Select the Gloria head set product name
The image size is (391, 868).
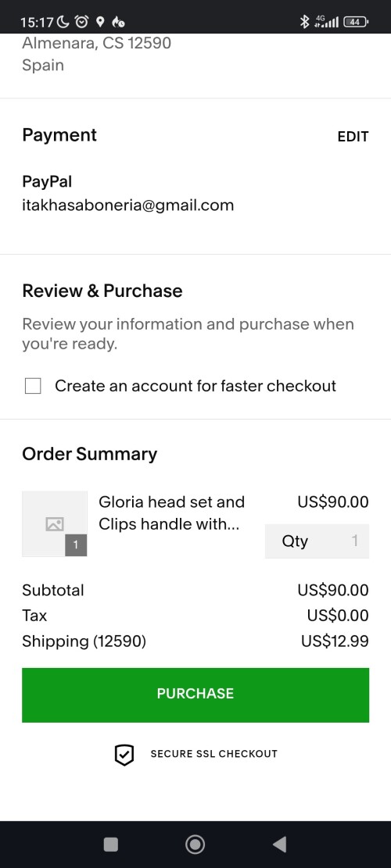[x=172, y=513]
